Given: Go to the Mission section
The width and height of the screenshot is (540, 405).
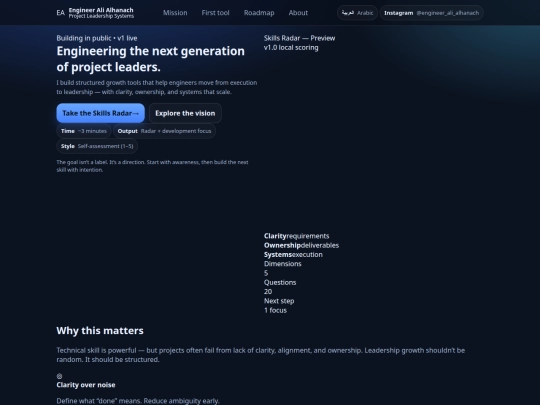Looking at the screenshot, I should click(175, 13).
